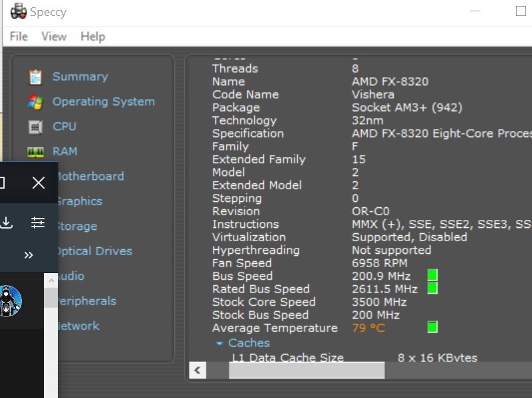The image size is (532, 398).
Task: Click the horizontal scrollbar thumb
Action: (x=307, y=370)
